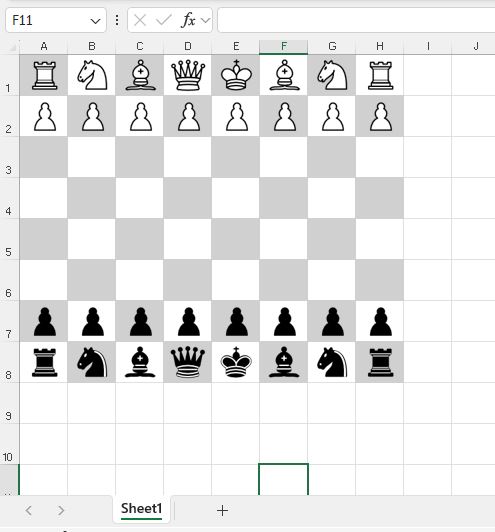Select the black pawn in cell G7
Screen dimensions: 495x532
(333, 322)
